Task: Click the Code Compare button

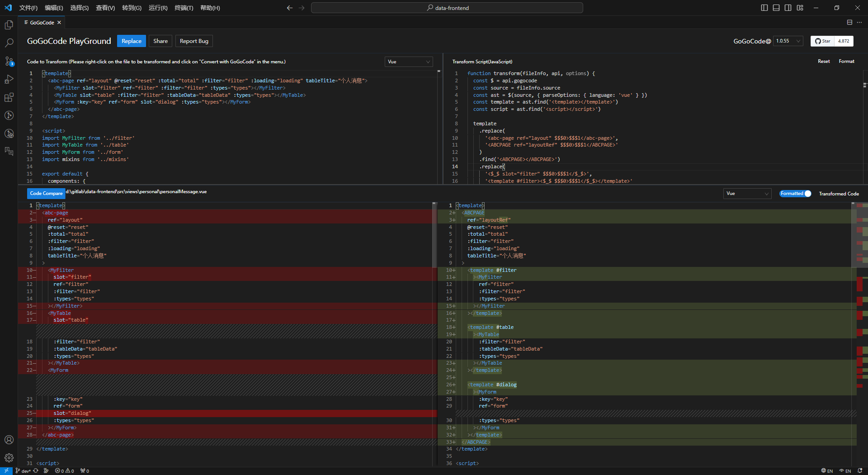Action: coord(46,194)
